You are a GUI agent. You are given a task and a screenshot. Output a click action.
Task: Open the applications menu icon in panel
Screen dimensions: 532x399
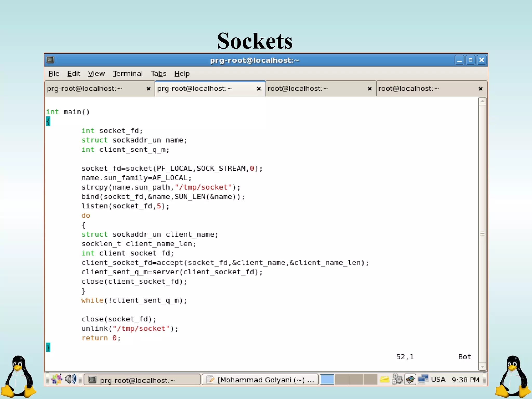coord(57,379)
